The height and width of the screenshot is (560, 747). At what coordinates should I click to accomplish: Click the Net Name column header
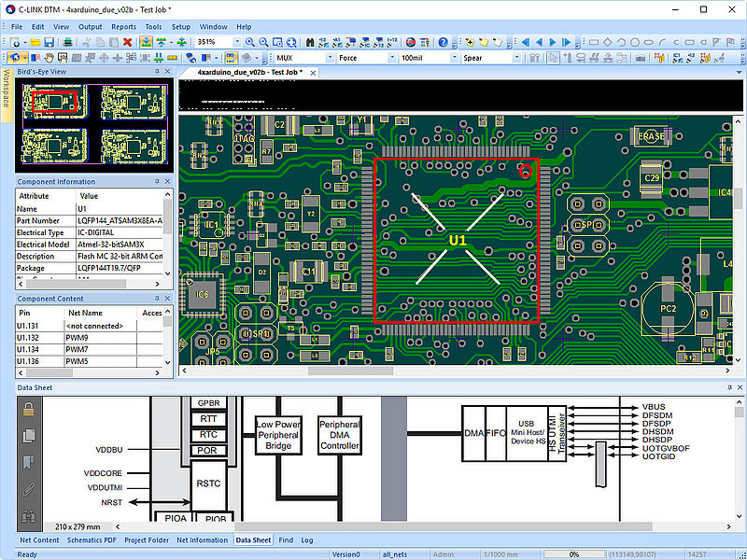100,313
